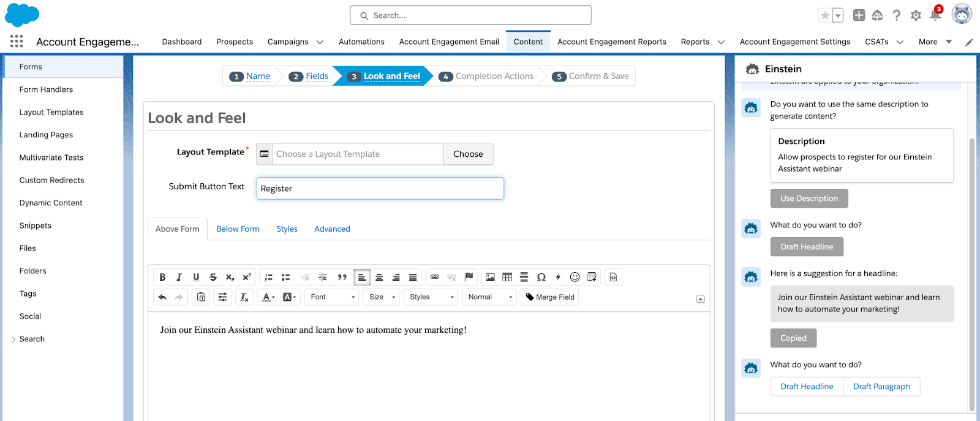Open the favorites list dropdown arrow
This screenshot has width=980, height=421.
coord(838,15)
